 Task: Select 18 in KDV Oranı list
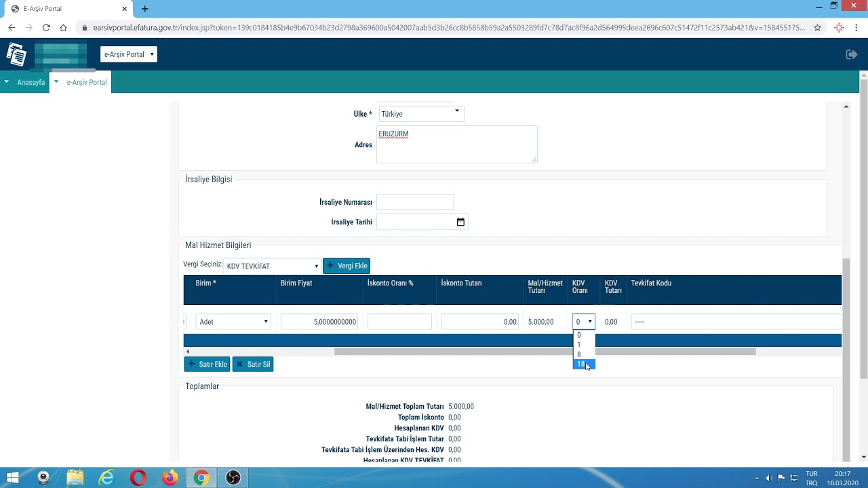click(583, 364)
